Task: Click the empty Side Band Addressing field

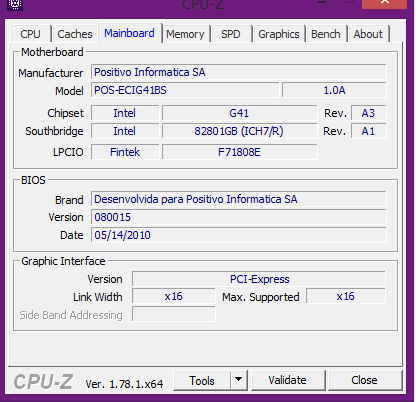Action: (x=174, y=314)
